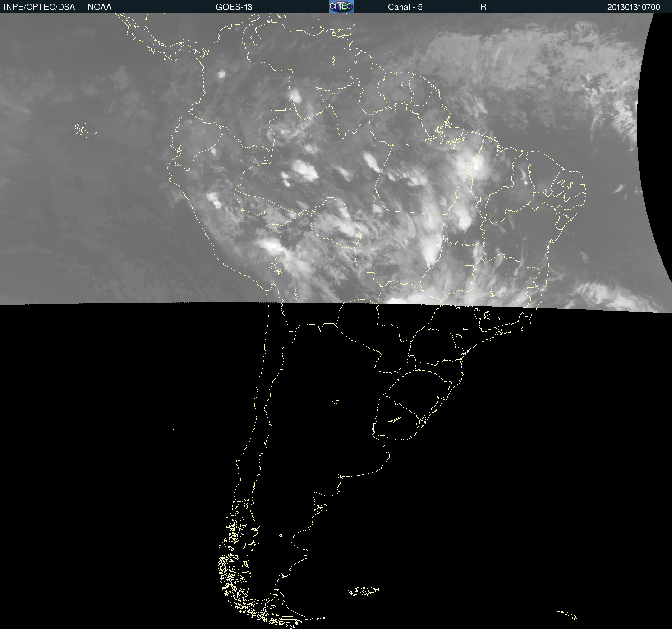
Task: Click the GOES-13 satellite label
Action: pyautogui.click(x=234, y=7)
